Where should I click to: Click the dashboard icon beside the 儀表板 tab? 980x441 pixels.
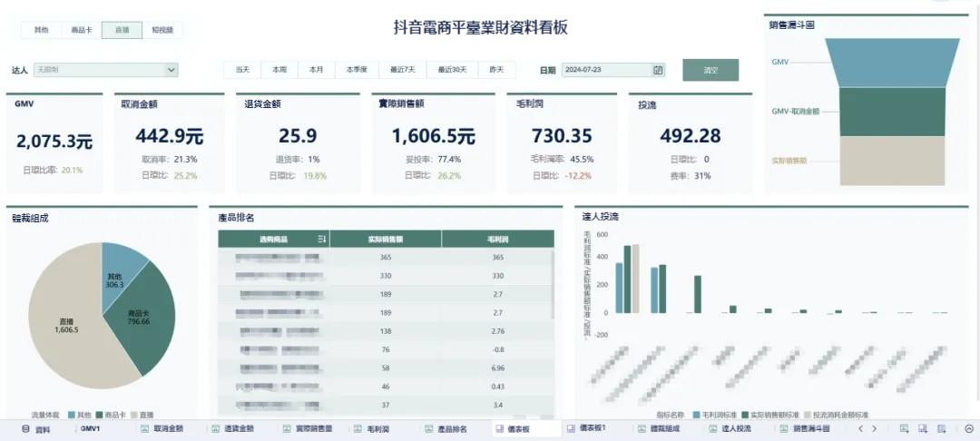click(499, 429)
